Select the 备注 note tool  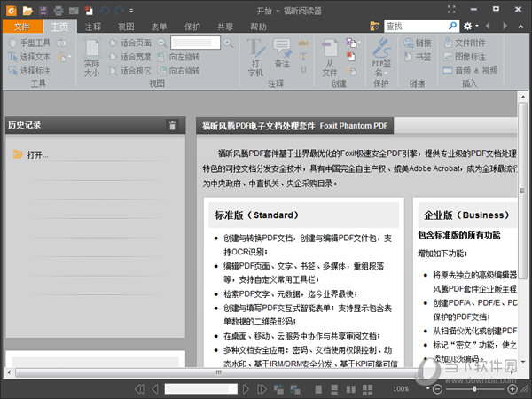pos(282,53)
